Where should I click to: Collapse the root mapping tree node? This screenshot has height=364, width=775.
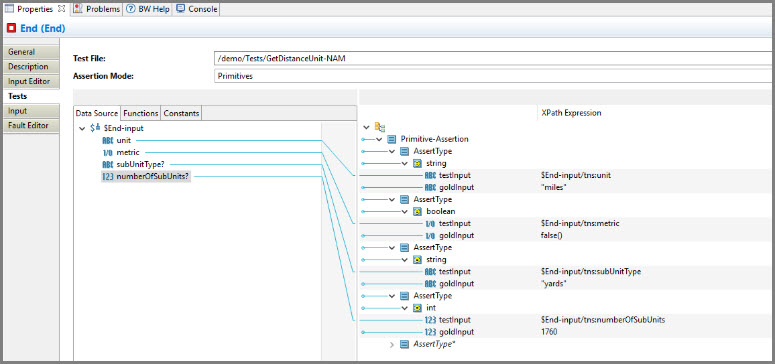click(366, 128)
